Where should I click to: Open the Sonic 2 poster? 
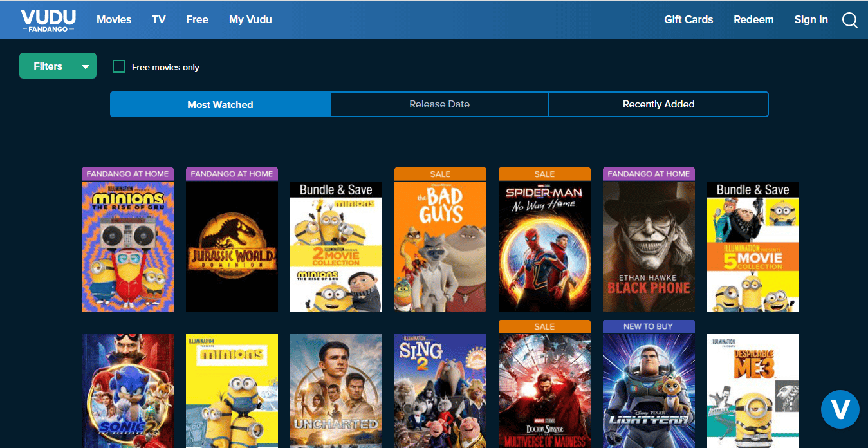(x=127, y=391)
